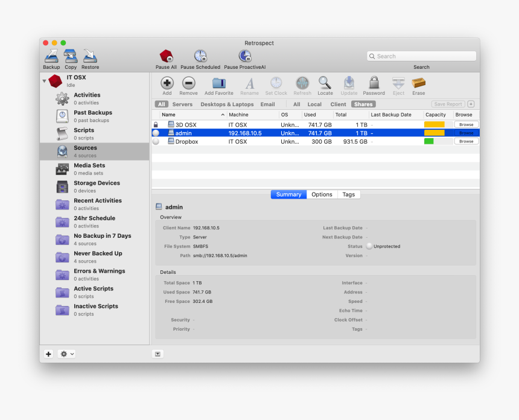Sort sources by Name column
This screenshot has width=519, height=420.
pos(193,115)
